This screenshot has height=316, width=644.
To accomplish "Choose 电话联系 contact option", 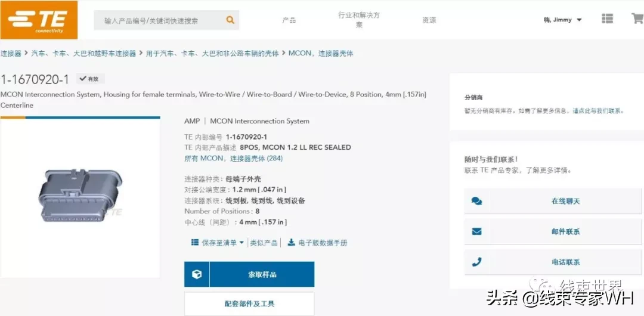I will pos(553,262).
